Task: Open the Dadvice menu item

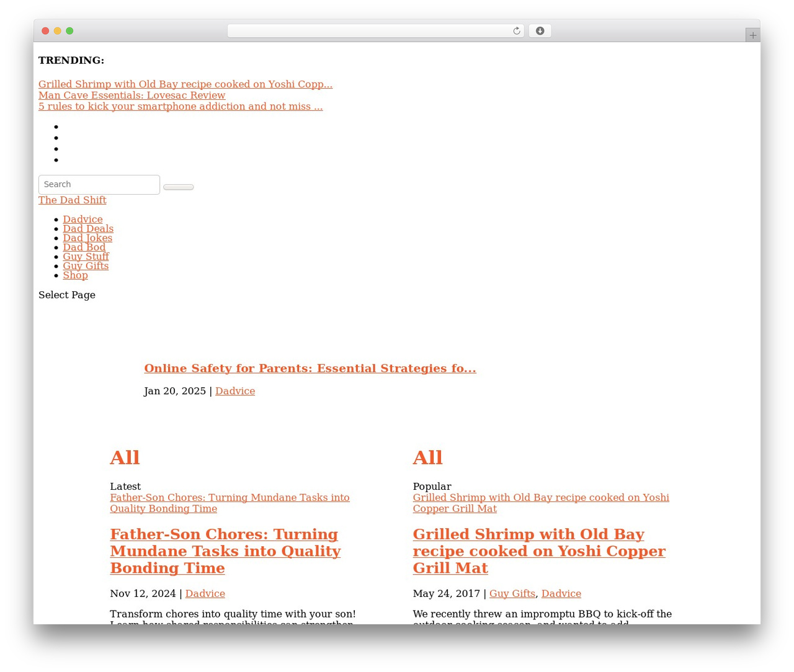Action: tap(83, 219)
